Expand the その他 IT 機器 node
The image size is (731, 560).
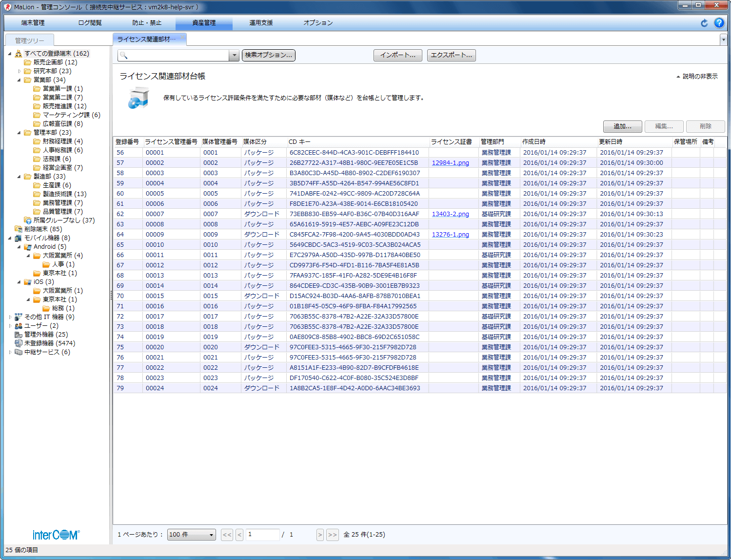coord(10,317)
